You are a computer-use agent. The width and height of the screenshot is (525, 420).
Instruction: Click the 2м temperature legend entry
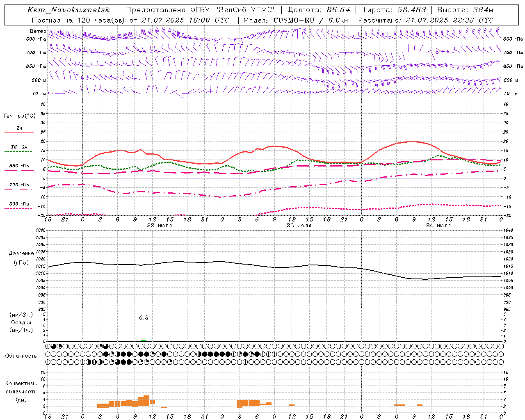pos(19,128)
